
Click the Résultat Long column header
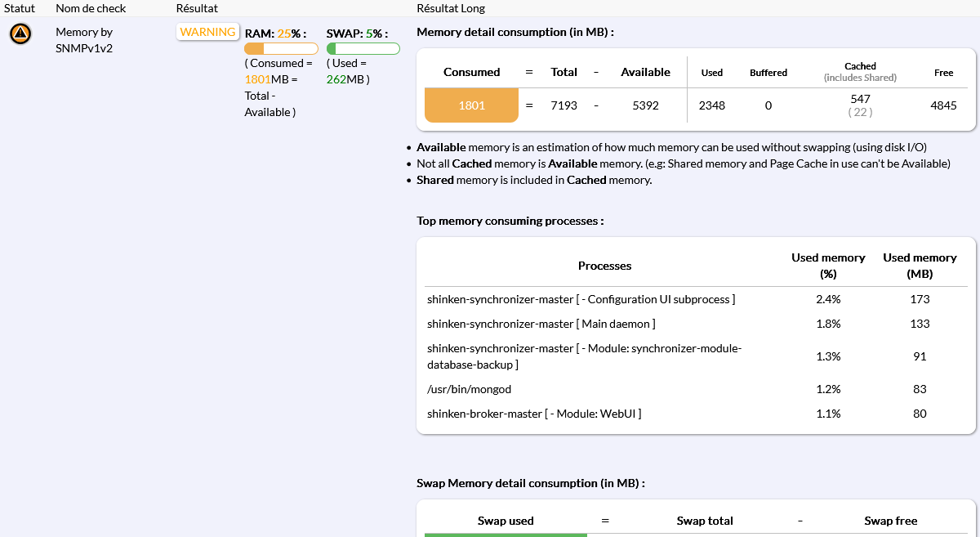point(451,8)
